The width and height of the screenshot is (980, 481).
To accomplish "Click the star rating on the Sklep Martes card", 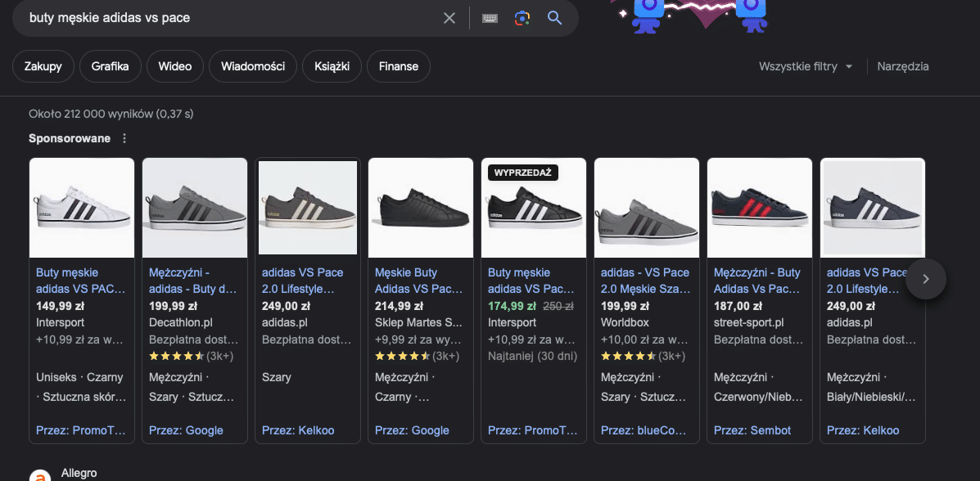I will (402, 356).
